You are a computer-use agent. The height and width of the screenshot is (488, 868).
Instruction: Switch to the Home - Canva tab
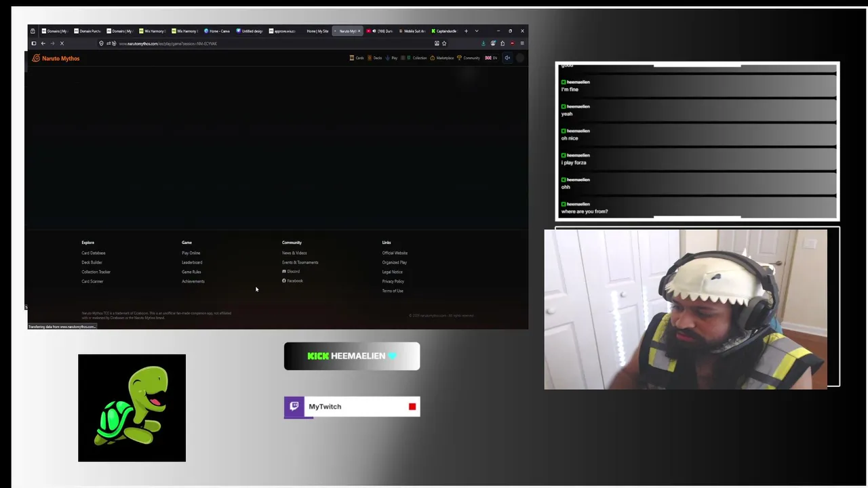[217, 31]
